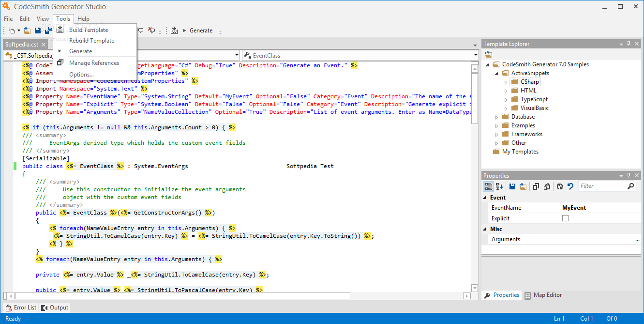The width and height of the screenshot is (644, 324).
Task: Toggle categorized view in Properties
Action: click(x=489, y=186)
